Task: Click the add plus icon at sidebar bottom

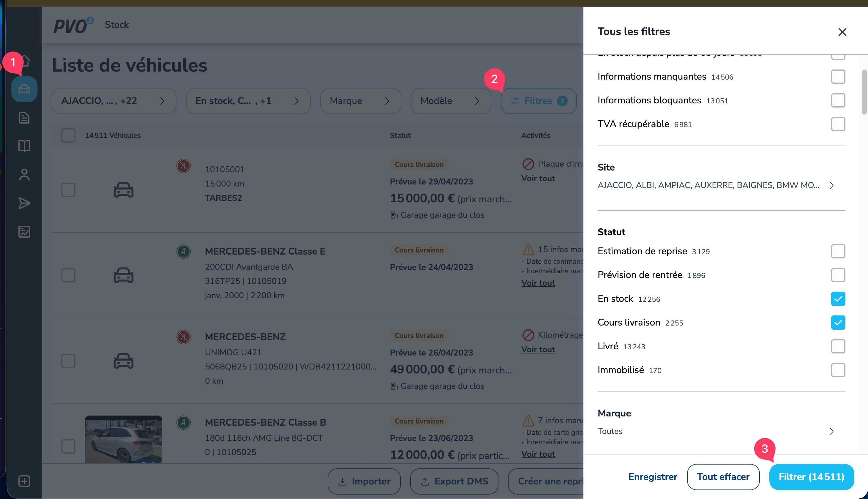Action: click(x=24, y=481)
